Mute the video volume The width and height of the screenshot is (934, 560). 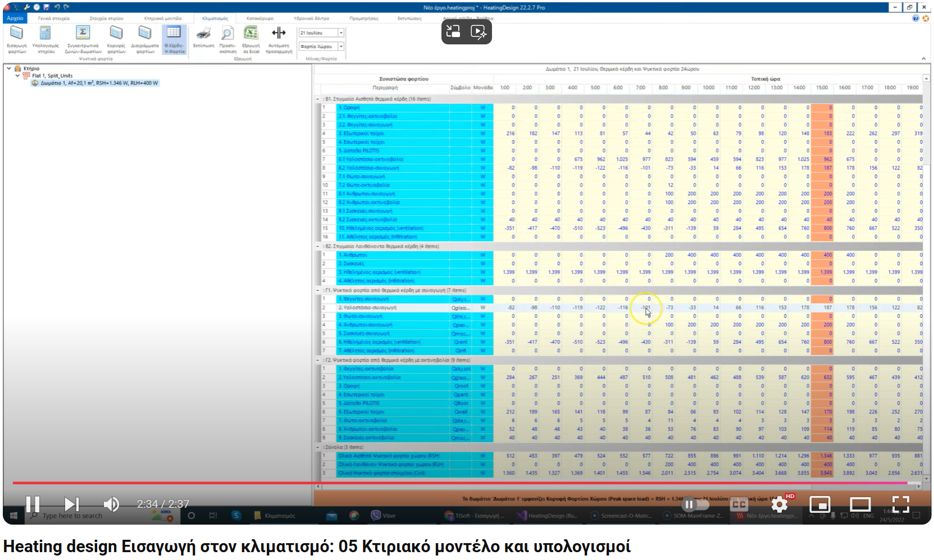112,504
